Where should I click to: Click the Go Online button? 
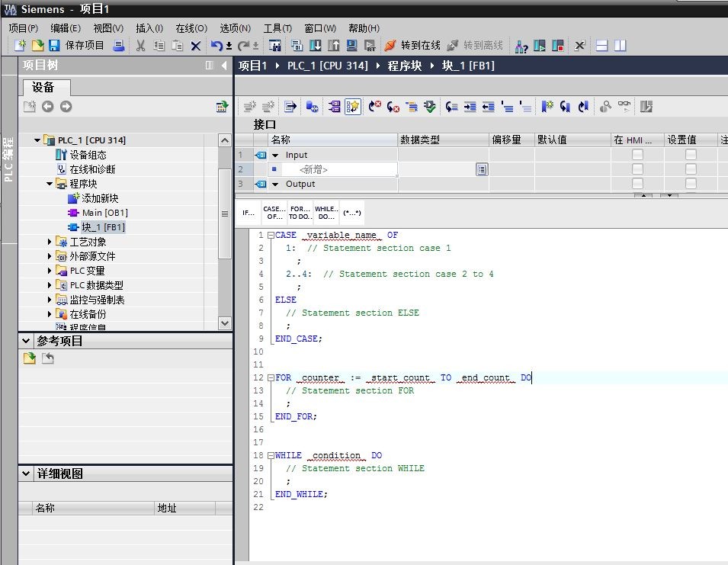coord(412,46)
